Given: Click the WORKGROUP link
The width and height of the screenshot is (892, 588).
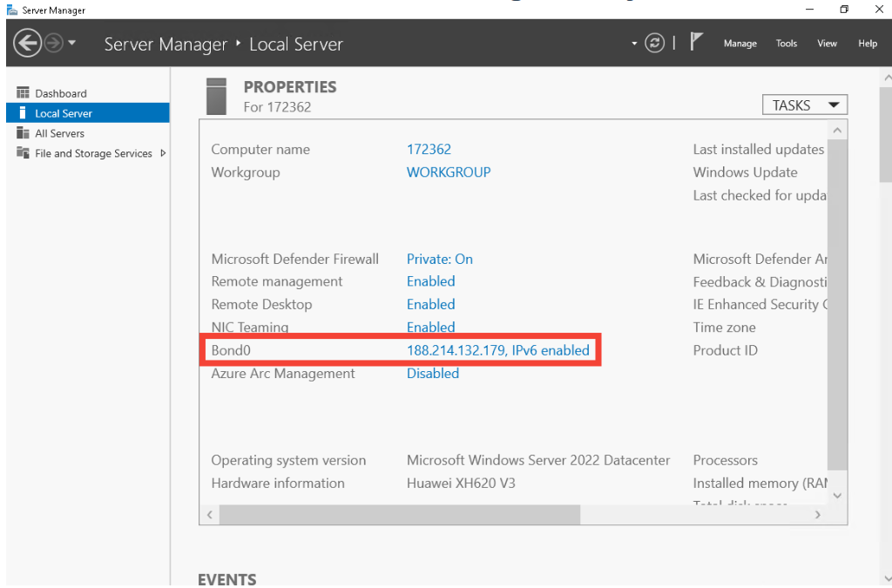Looking at the screenshot, I should pyautogui.click(x=449, y=172).
